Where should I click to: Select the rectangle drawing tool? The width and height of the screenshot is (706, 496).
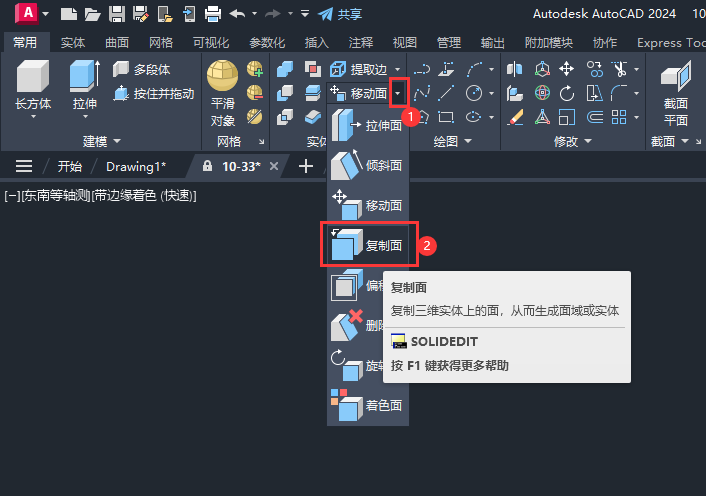tap(446, 117)
